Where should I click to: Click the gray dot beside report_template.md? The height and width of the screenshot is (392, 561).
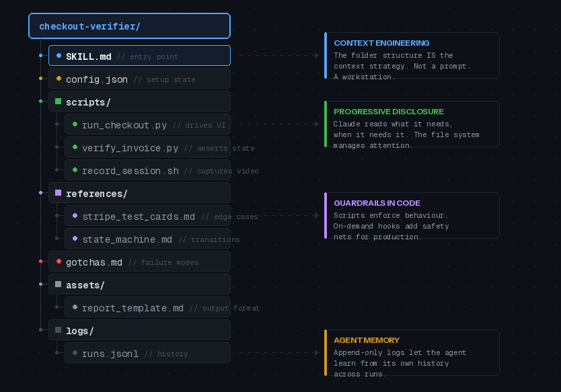tap(75, 307)
